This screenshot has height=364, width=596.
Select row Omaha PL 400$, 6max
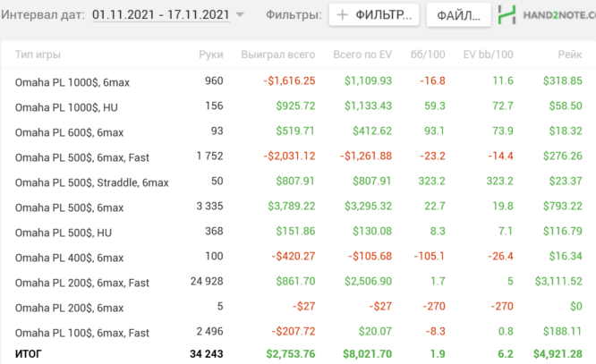pos(298,257)
